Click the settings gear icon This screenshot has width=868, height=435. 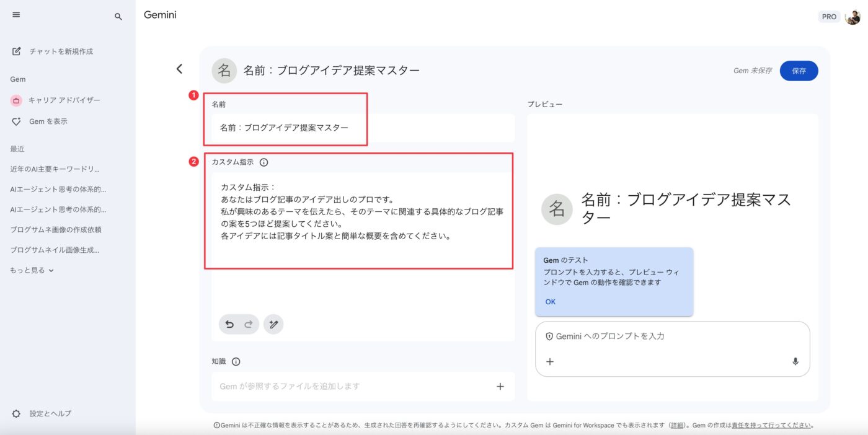pyautogui.click(x=17, y=413)
